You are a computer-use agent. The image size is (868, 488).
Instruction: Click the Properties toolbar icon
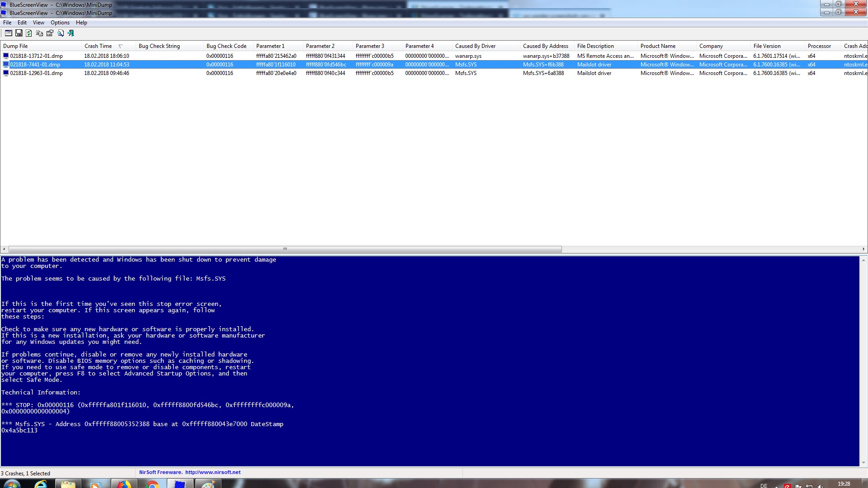tap(50, 33)
